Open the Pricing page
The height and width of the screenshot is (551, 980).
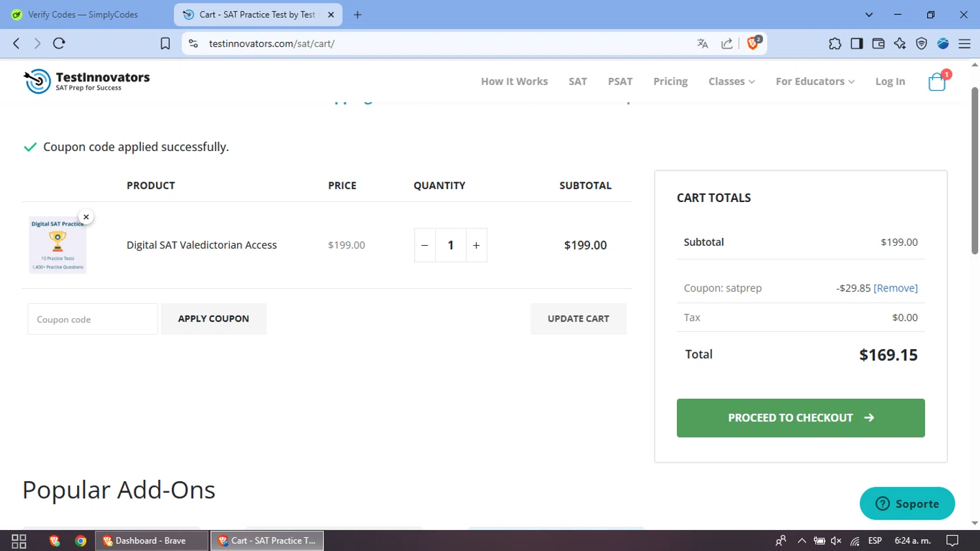click(670, 82)
